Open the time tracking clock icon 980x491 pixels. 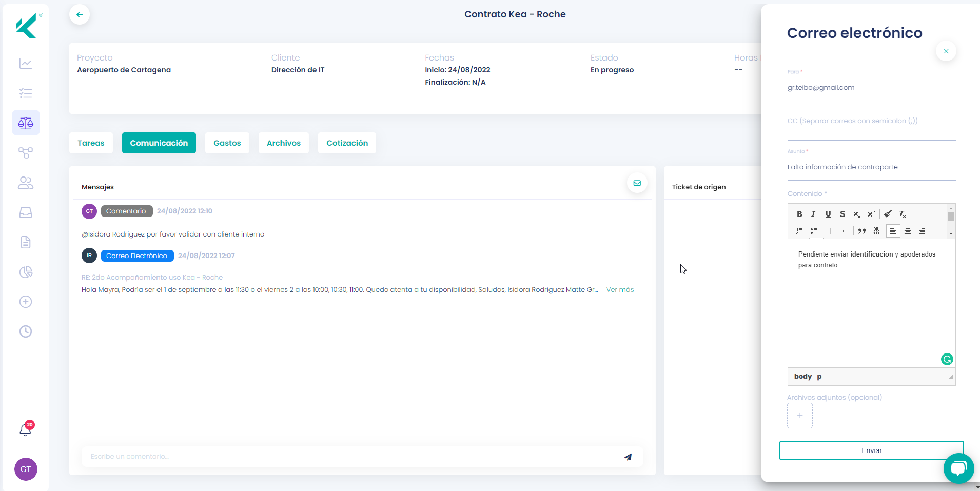(26, 331)
